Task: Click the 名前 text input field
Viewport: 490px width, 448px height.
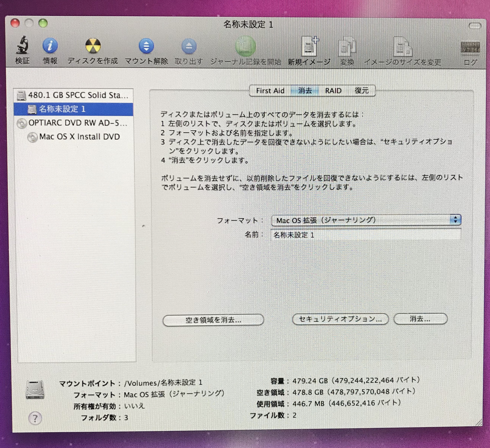Action: [366, 235]
